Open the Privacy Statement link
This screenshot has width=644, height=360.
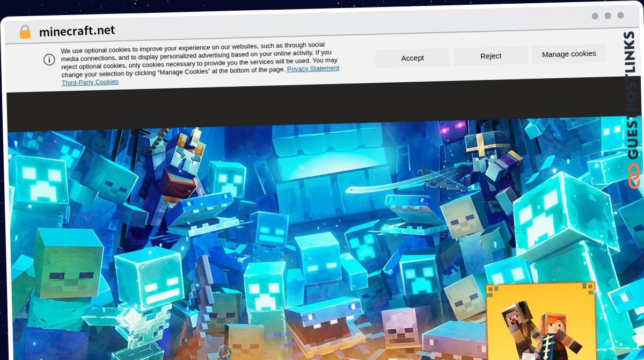point(313,68)
